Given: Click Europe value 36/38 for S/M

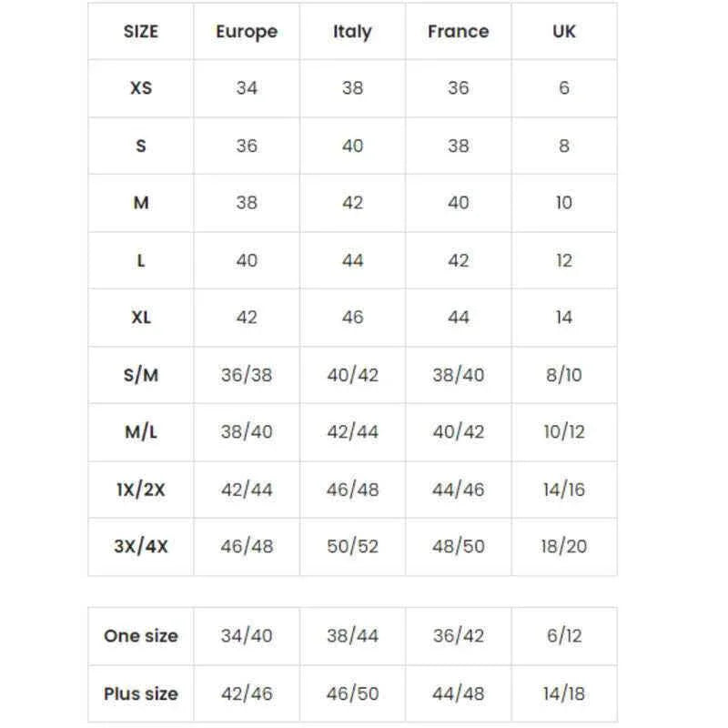Looking at the screenshot, I should pyautogui.click(x=247, y=375).
